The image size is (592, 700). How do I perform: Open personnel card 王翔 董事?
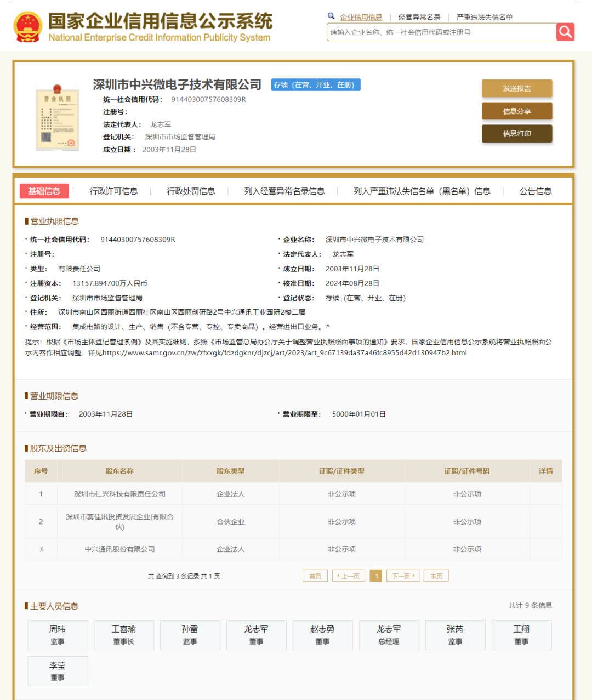tap(521, 635)
